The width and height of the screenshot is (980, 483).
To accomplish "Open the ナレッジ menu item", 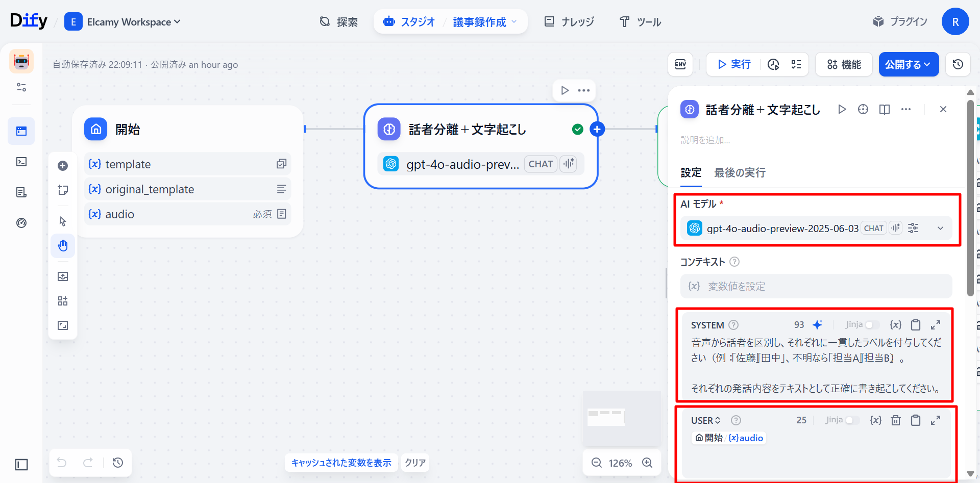I will [x=570, y=22].
